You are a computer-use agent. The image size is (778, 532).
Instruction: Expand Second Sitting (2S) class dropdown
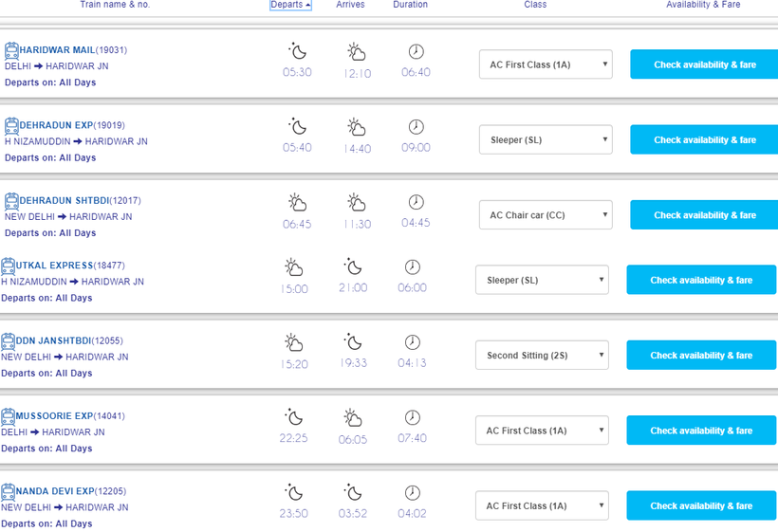tap(542, 356)
